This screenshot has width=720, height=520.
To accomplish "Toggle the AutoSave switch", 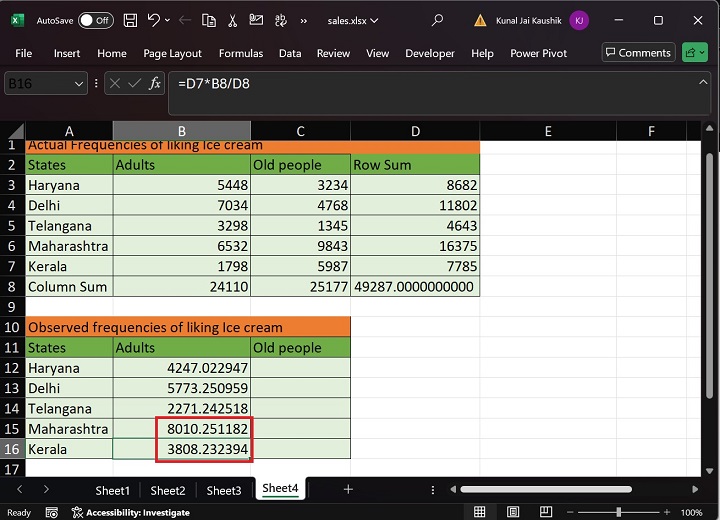I will (95, 20).
